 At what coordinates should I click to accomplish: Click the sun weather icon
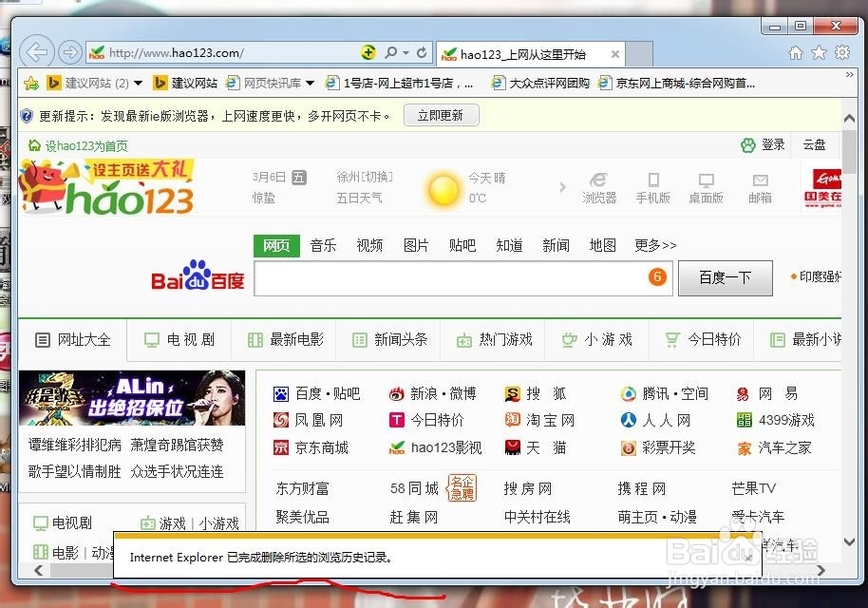443,189
